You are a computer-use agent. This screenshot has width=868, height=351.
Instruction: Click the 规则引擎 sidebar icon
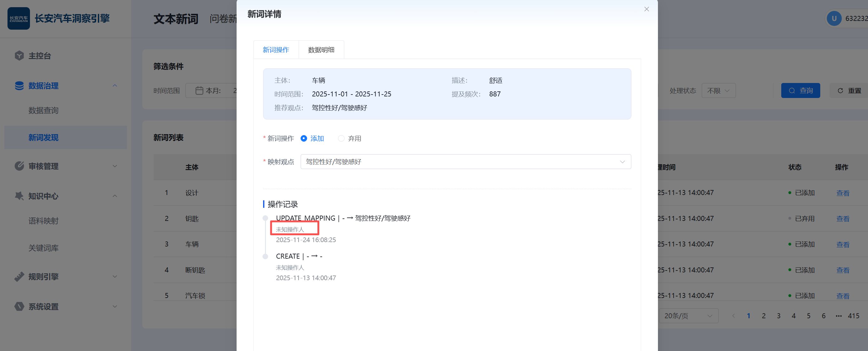pyautogui.click(x=19, y=276)
